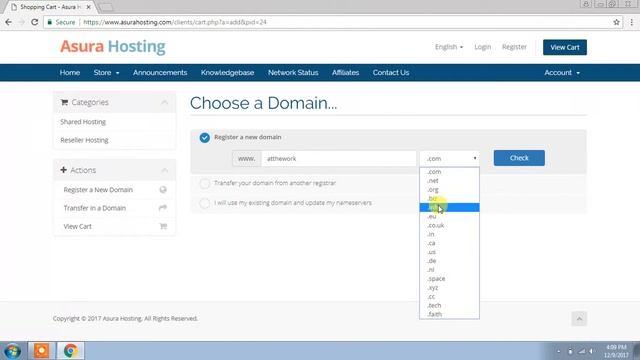This screenshot has height=360, width=640.
Task: Open the Affiliates page
Action: click(x=345, y=73)
